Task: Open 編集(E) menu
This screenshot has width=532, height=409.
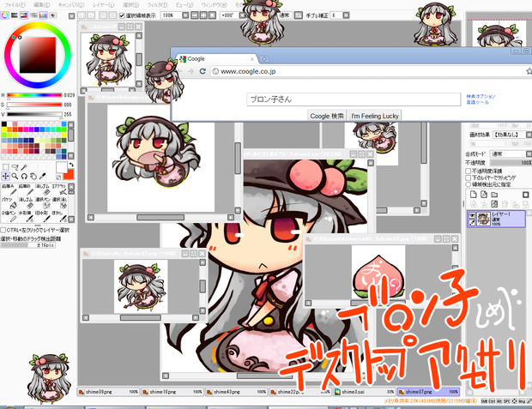Action: point(42,5)
